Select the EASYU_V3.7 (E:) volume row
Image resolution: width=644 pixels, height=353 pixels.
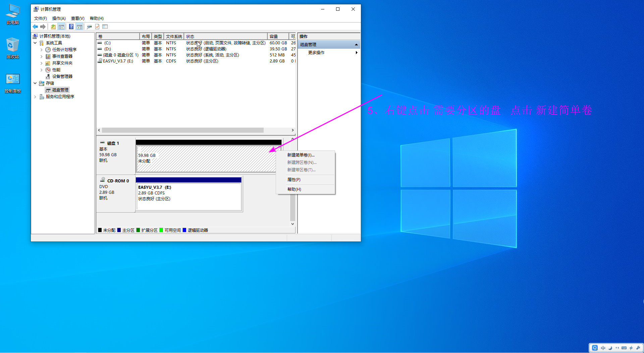pos(196,61)
